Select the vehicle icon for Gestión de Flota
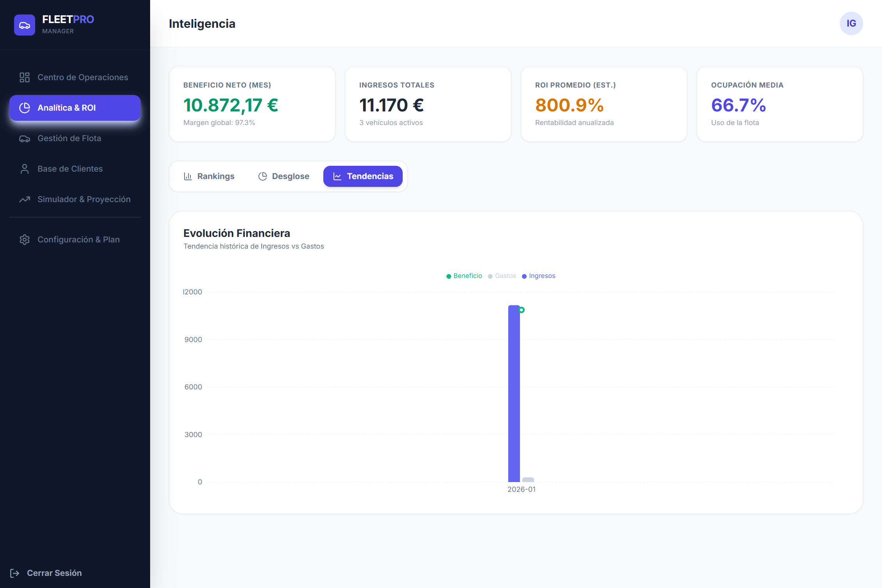Screen dimensions: 882x588 24,138
